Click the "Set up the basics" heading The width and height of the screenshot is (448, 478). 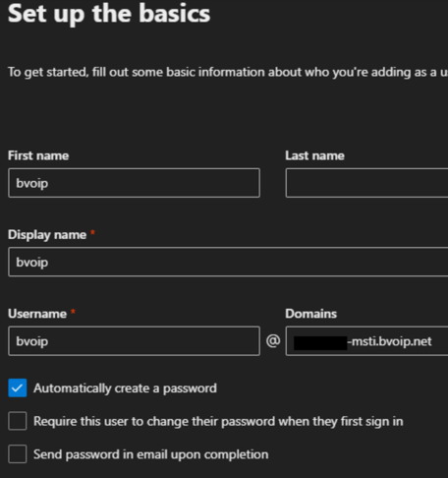pos(109,14)
